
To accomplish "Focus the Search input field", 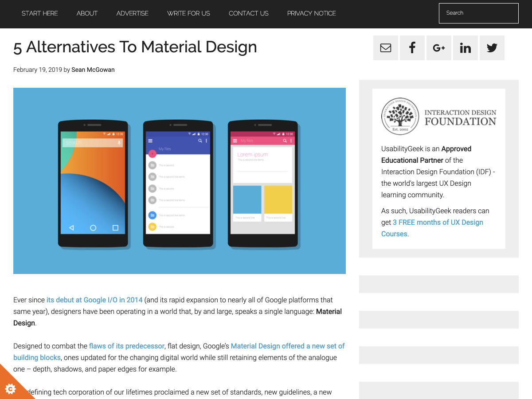I will pyautogui.click(x=479, y=13).
